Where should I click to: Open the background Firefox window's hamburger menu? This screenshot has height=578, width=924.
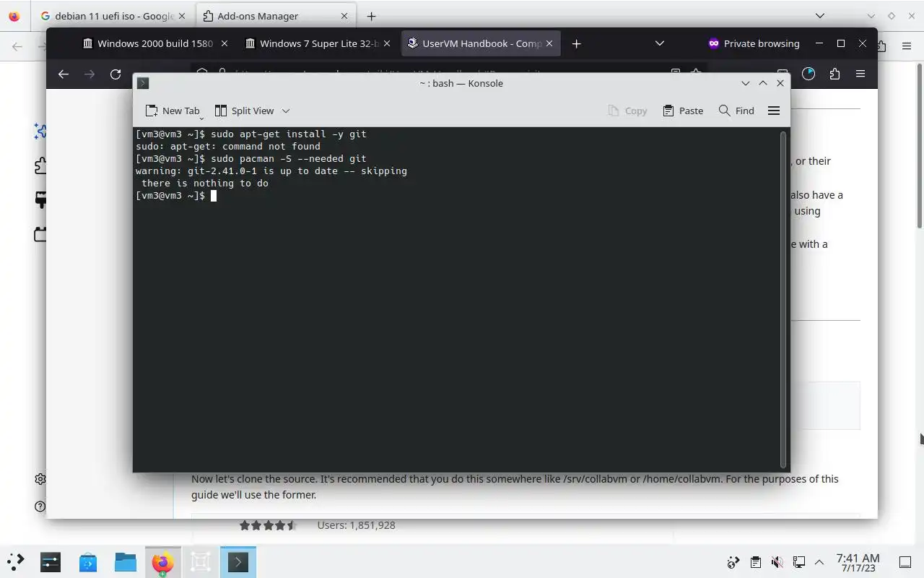pos(907,46)
